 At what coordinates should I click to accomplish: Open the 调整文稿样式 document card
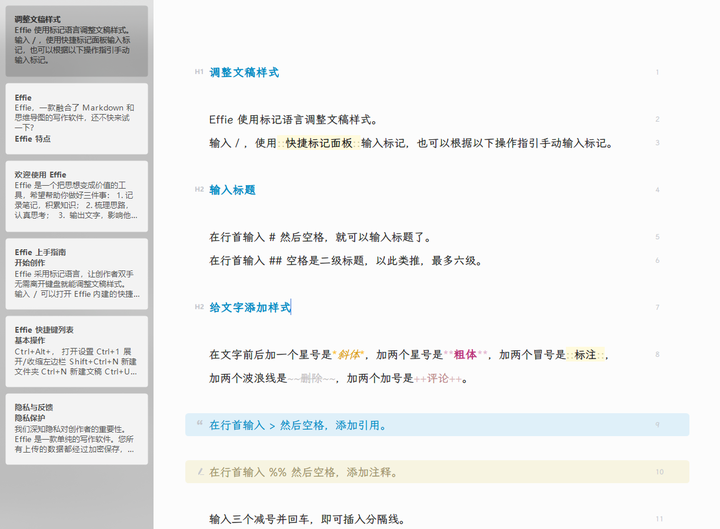pyautogui.click(x=77, y=41)
